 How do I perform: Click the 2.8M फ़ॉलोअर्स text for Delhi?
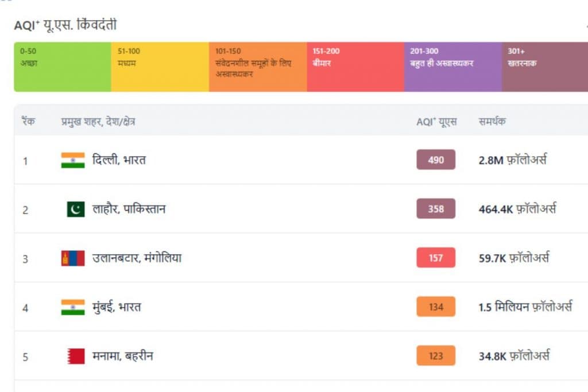512,160
